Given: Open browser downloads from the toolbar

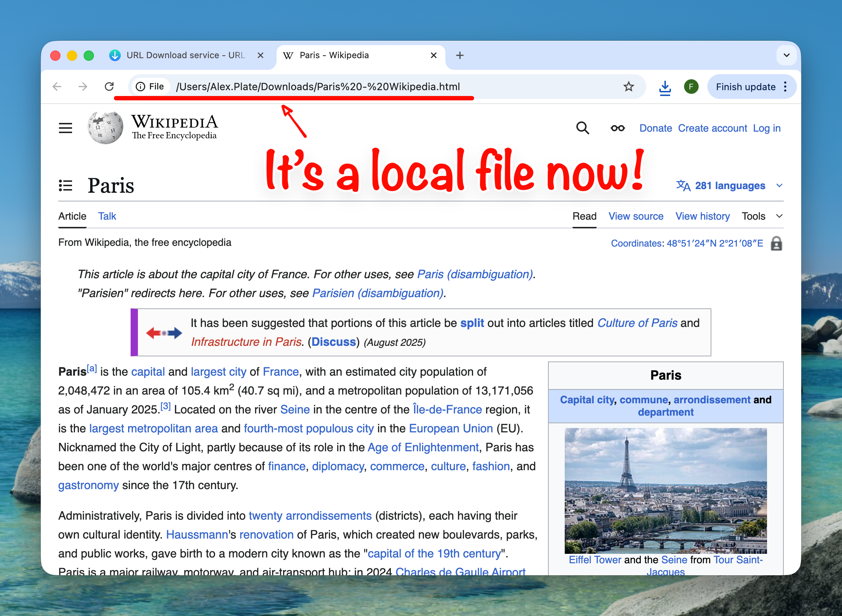Looking at the screenshot, I should coord(665,87).
